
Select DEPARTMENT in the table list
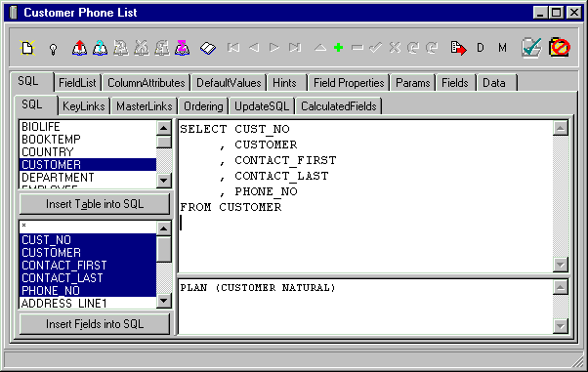click(88, 178)
